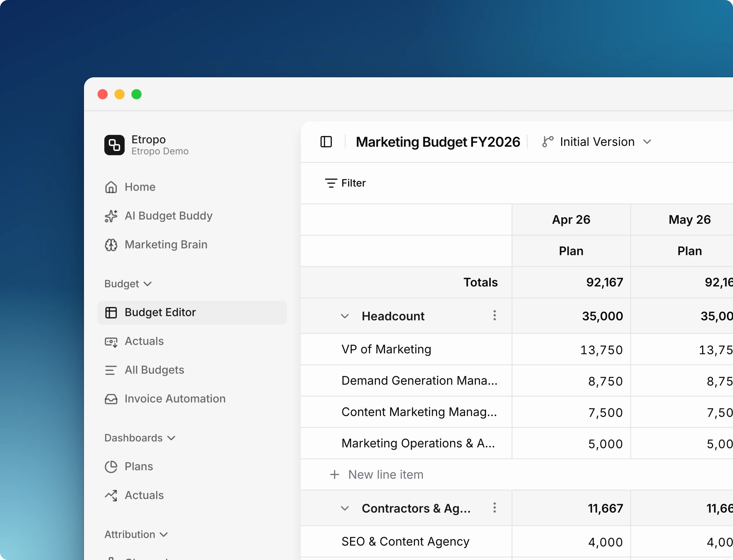Screen dimensions: 733x560
Task: Click the Marketing Budget FY2026 title
Action: [438, 142]
